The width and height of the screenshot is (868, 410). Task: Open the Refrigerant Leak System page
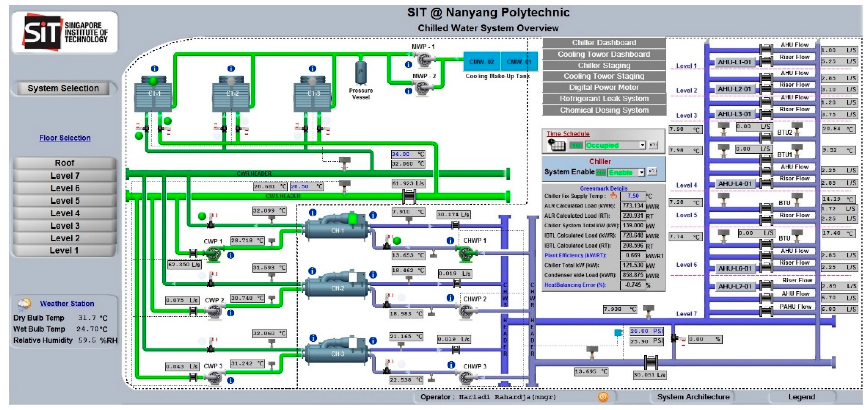pos(604,99)
